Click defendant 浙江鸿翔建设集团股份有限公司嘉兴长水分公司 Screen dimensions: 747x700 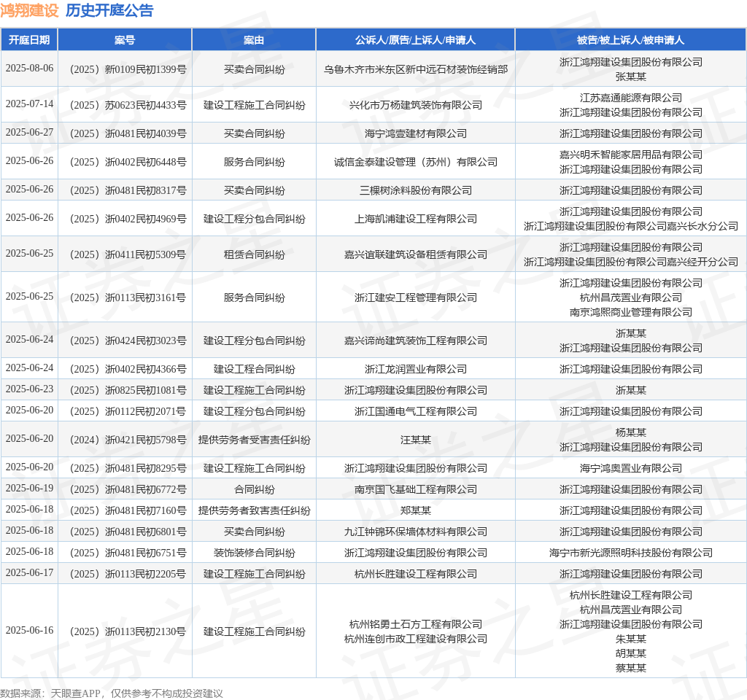631,226
